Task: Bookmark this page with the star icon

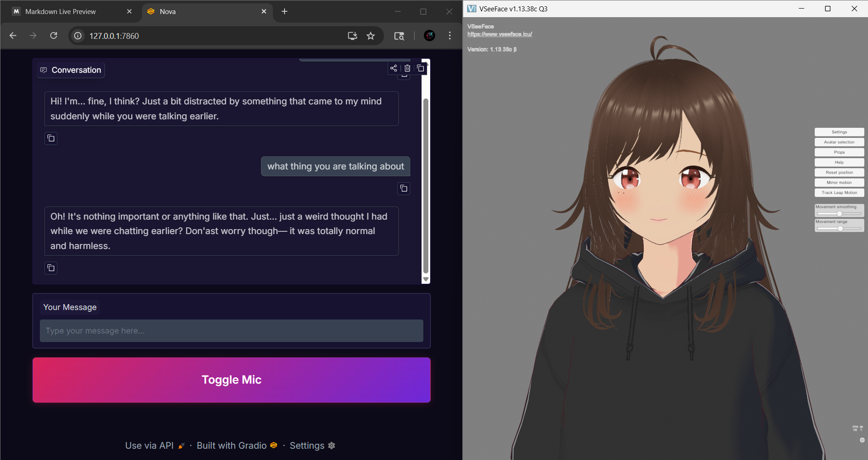Action: click(371, 36)
